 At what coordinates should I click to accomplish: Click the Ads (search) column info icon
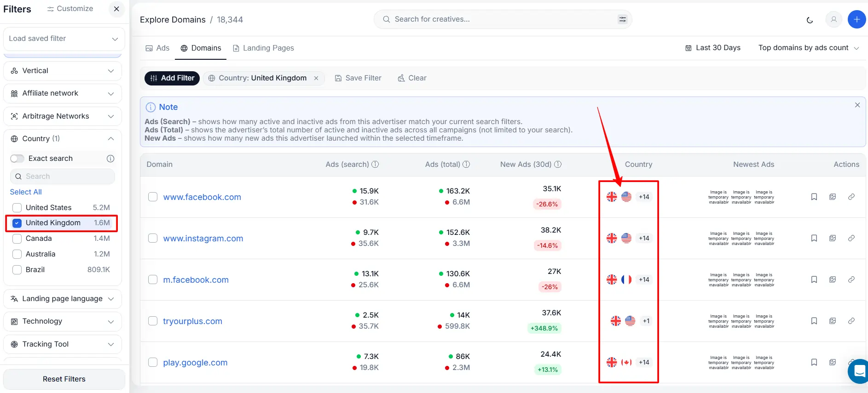375,165
